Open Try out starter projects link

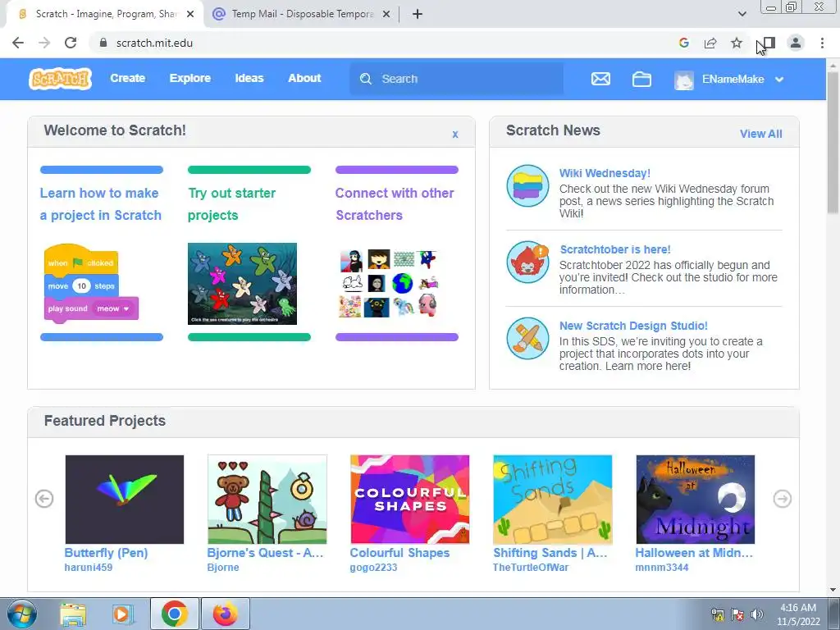coord(231,204)
